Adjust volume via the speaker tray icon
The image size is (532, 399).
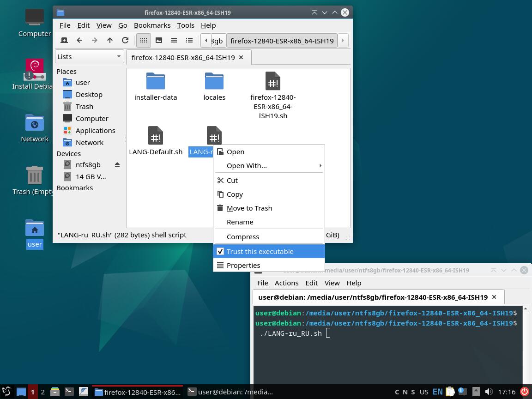click(x=489, y=392)
